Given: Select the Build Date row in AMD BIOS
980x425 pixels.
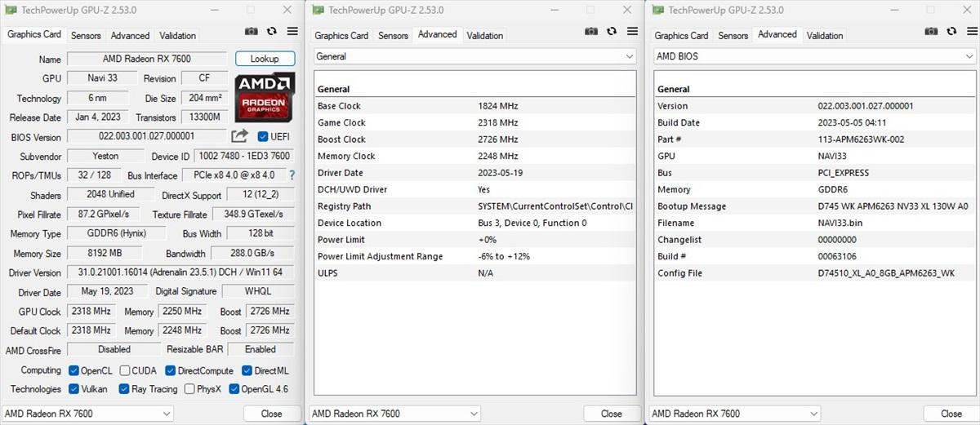Looking at the screenshot, I should click(814, 122).
